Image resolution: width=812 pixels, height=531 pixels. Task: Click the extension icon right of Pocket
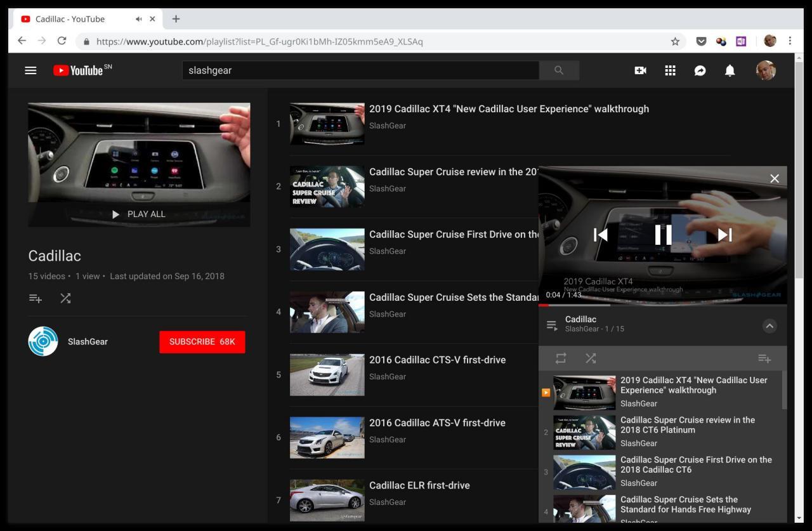coord(721,41)
